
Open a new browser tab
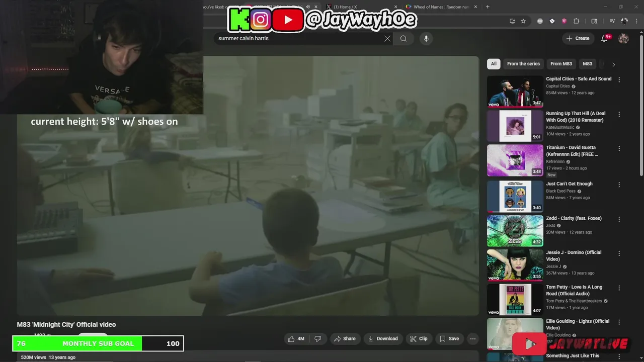pyautogui.click(x=488, y=7)
